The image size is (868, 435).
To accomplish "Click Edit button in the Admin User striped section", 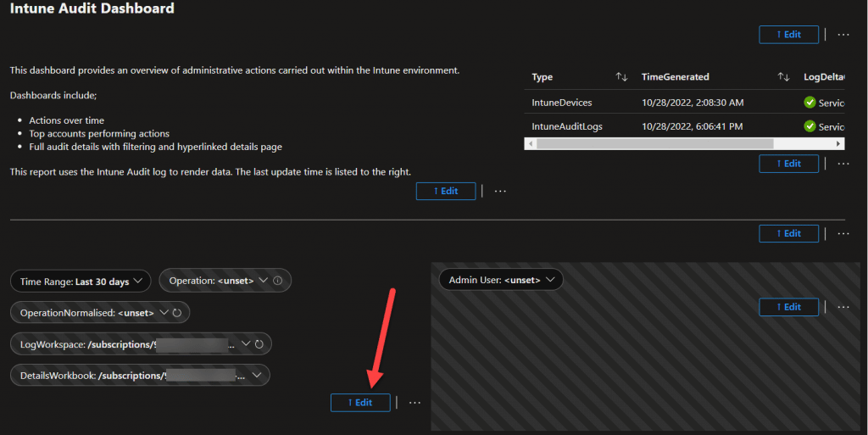I will (789, 307).
